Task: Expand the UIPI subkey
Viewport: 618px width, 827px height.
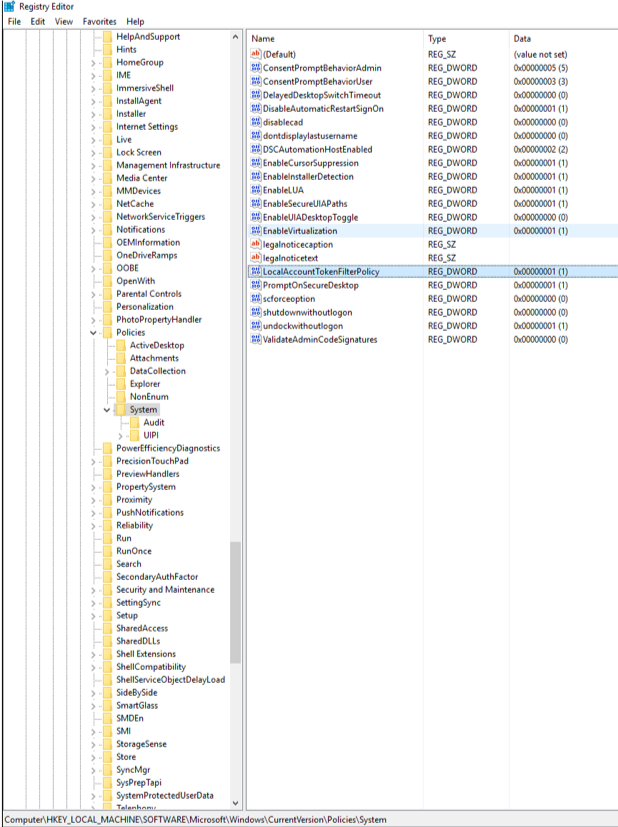Action: [121, 436]
